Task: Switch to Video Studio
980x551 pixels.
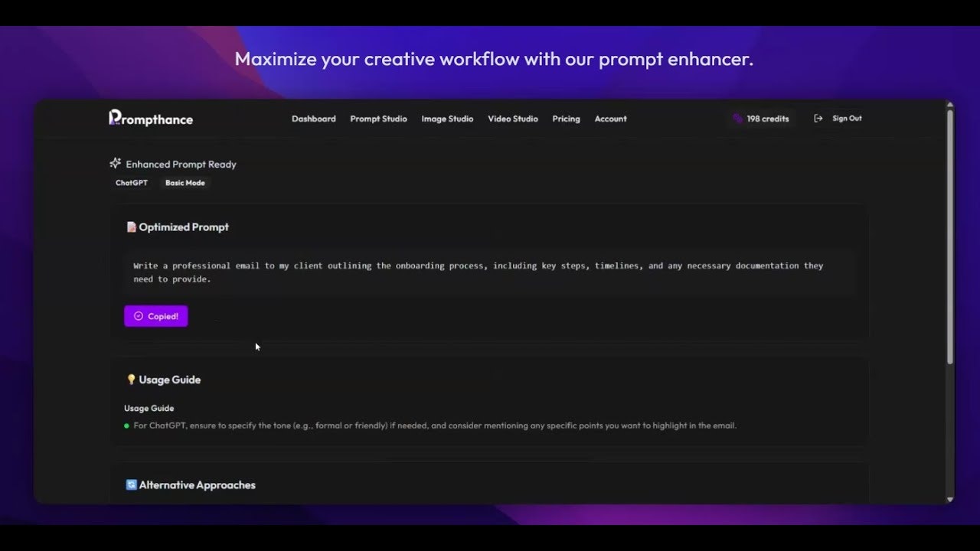Action: pyautogui.click(x=513, y=119)
